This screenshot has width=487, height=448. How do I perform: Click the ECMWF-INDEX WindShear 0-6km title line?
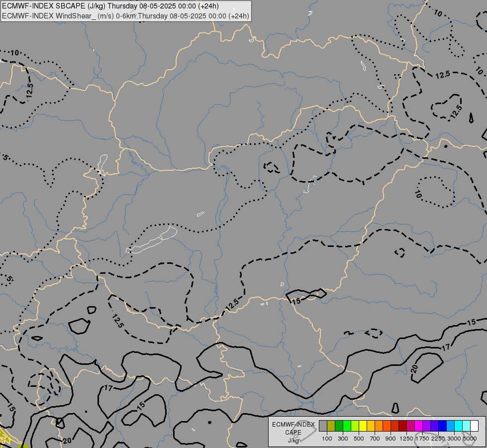click(125, 16)
